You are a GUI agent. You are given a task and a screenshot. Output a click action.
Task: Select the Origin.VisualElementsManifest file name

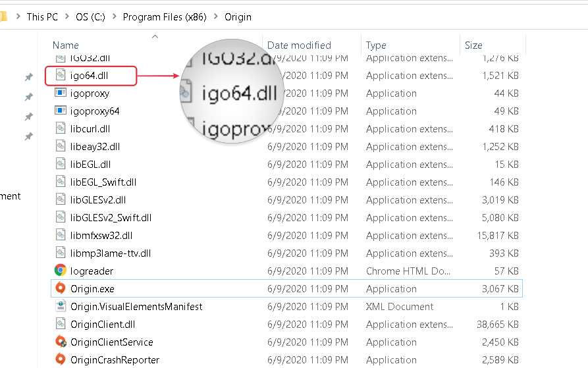tap(136, 307)
